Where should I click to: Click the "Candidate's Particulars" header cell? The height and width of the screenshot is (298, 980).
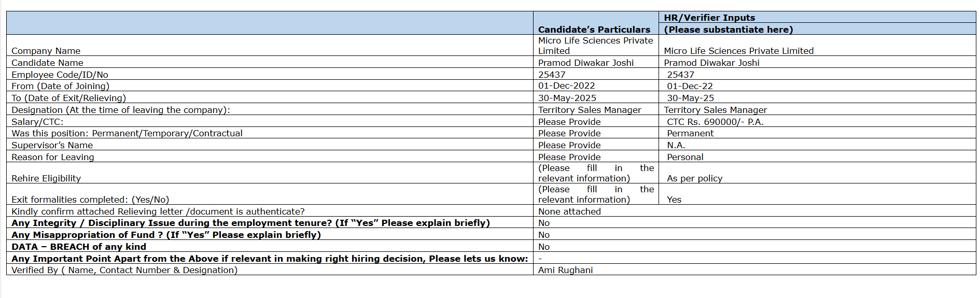click(594, 30)
